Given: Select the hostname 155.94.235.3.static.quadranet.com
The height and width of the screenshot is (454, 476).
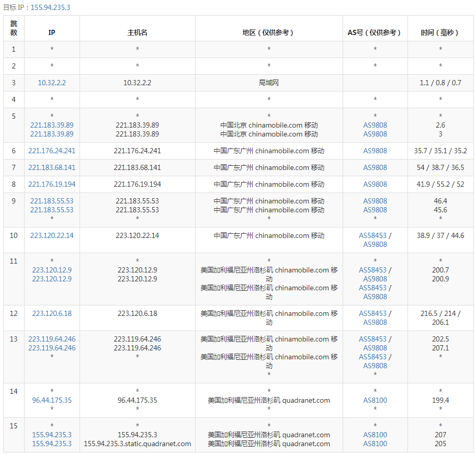Looking at the screenshot, I should point(138,444).
